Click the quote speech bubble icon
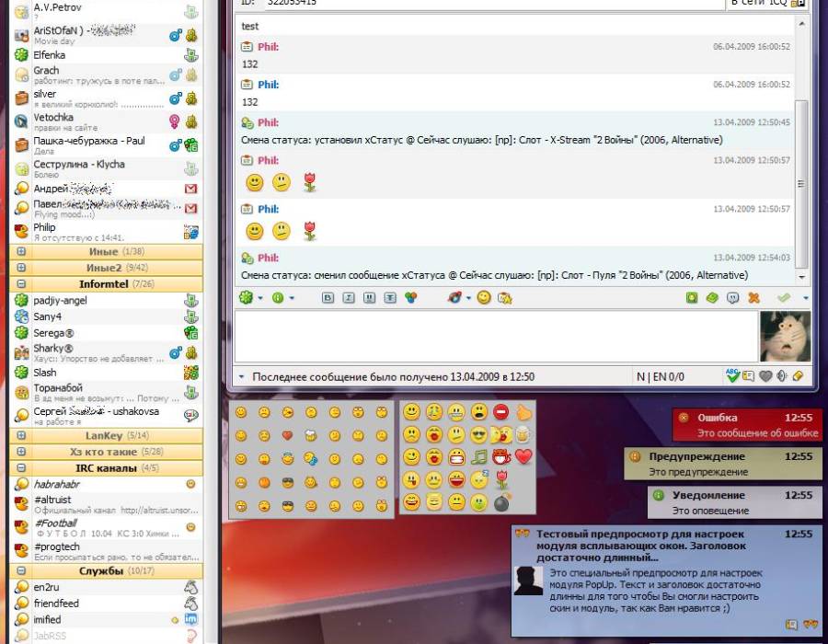 (x=733, y=298)
